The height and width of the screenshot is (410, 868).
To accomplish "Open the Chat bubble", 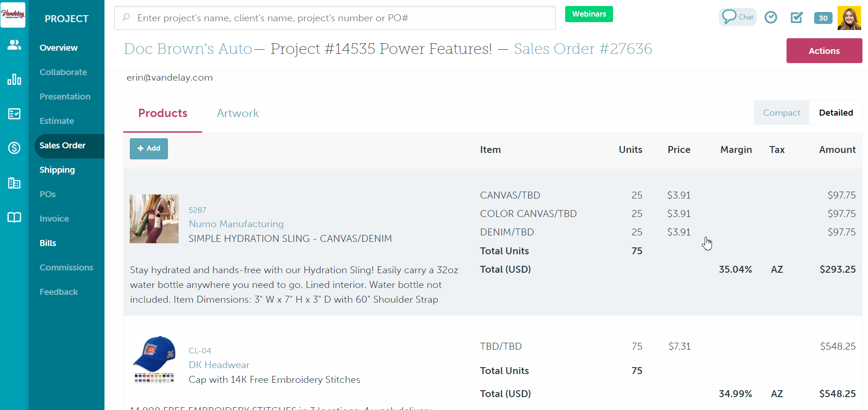I will [737, 17].
